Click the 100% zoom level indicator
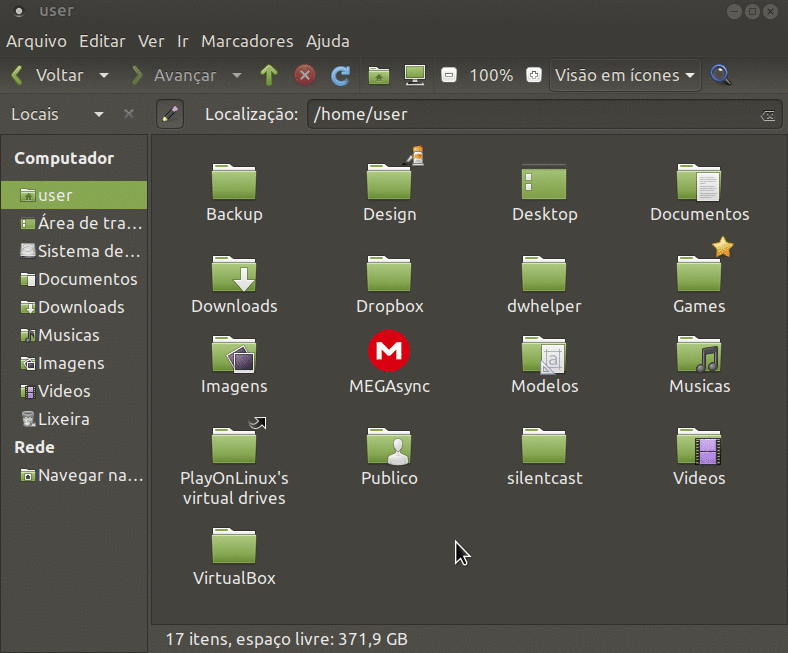The height and width of the screenshot is (653, 788). [x=491, y=75]
